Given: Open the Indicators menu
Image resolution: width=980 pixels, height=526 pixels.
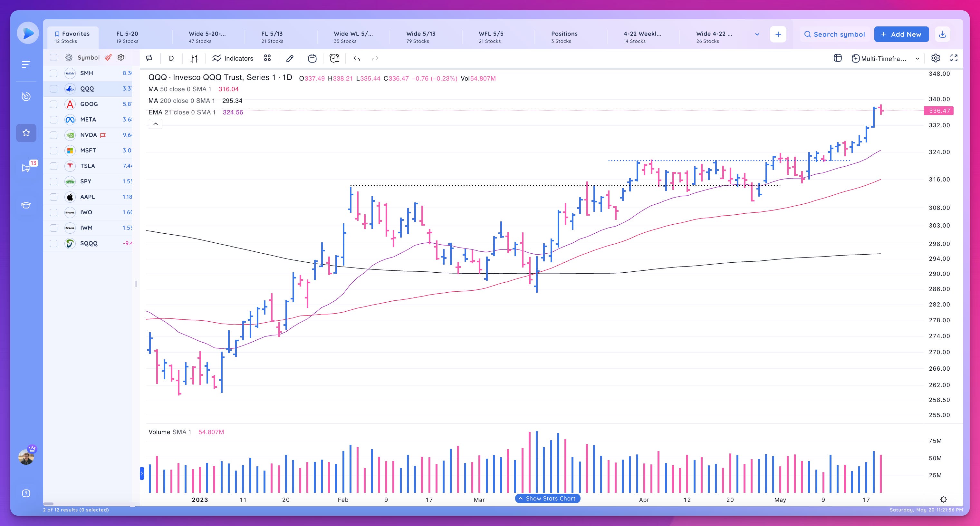Looking at the screenshot, I should pos(233,58).
